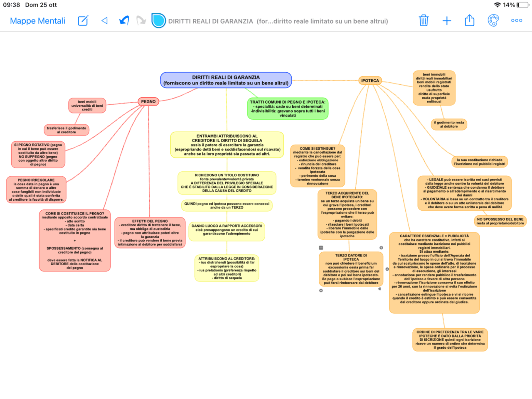The image size is (532, 399).
Task: Select the green TRATTI COMUNI node
Action: [x=288, y=108]
